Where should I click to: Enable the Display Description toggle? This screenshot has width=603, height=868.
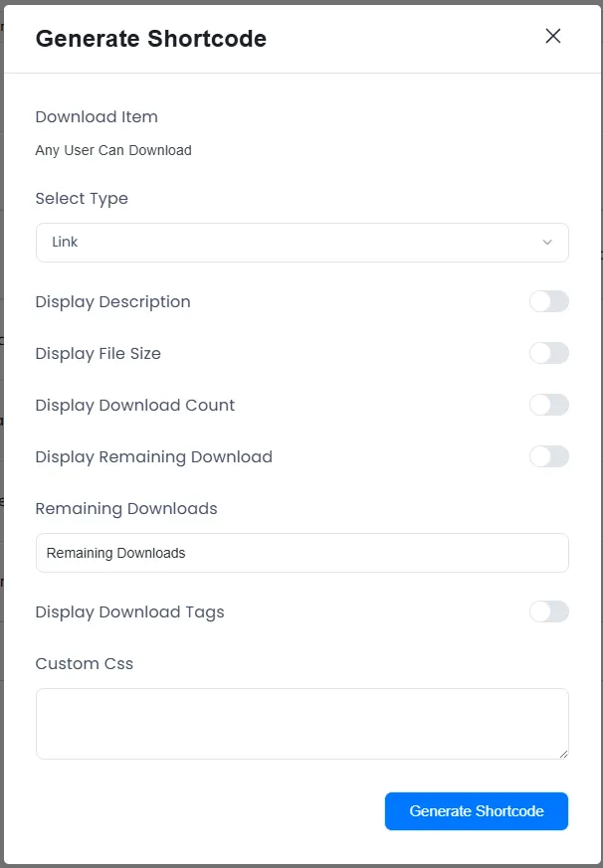click(x=549, y=301)
